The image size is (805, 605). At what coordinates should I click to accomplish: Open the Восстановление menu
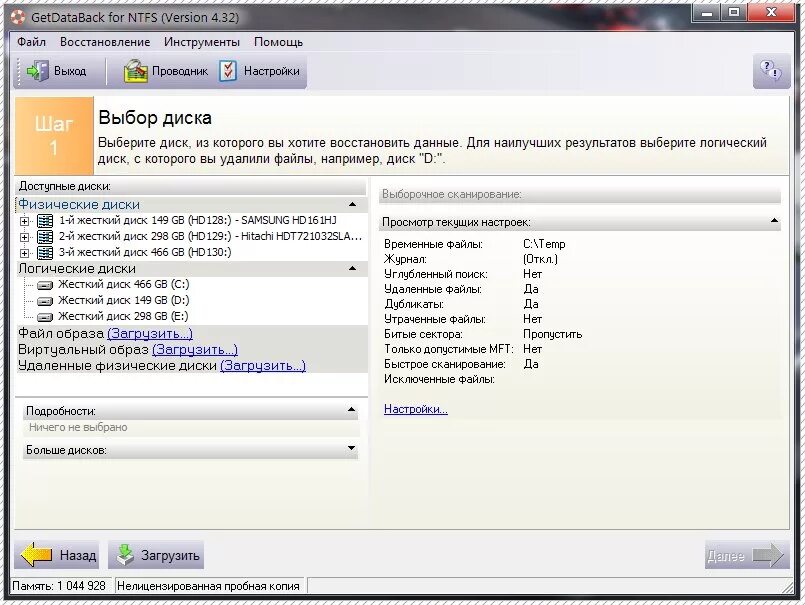pyautogui.click(x=105, y=42)
